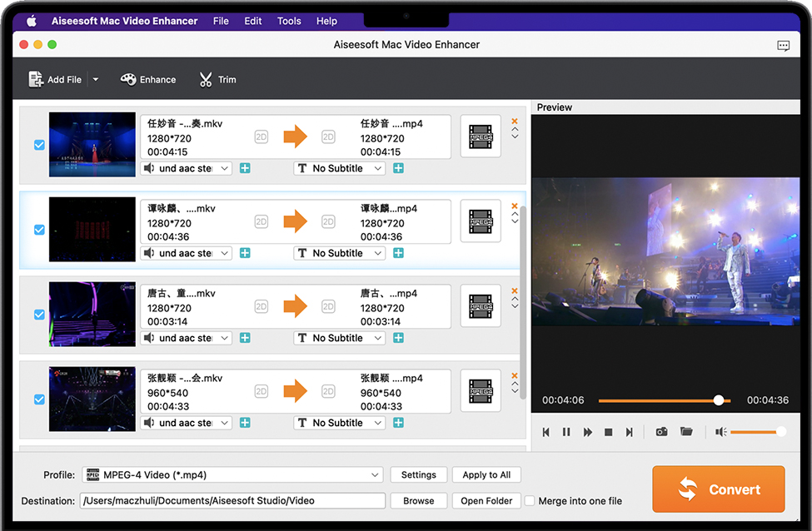Screen dimensions: 812x531
Task: Click the Enhance palette icon in toolbar
Action: coord(128,80)
